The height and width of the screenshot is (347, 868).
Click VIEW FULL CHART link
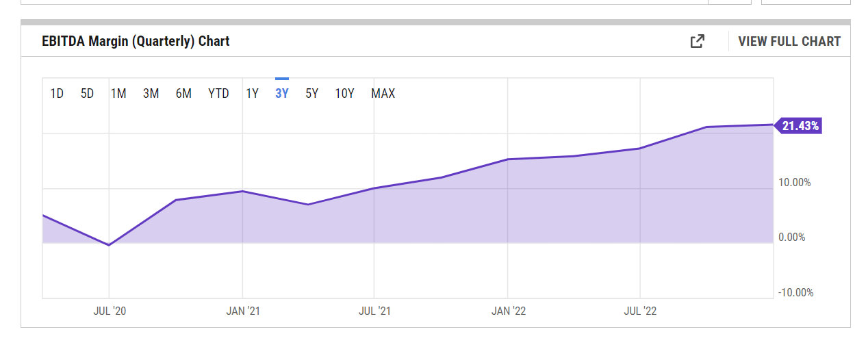789,41
